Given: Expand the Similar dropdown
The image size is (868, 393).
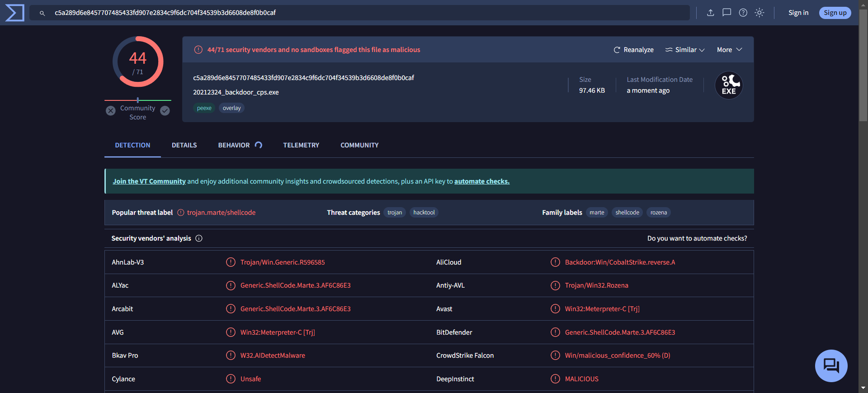Looking at the screenshot, I should (685, 50).
